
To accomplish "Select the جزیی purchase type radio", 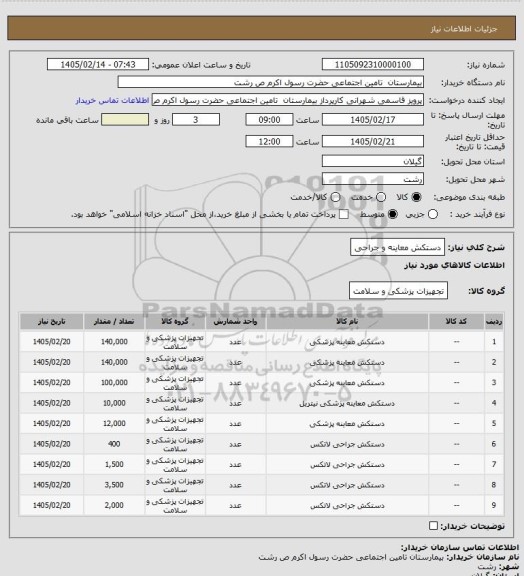I will (x=433, y=214).
